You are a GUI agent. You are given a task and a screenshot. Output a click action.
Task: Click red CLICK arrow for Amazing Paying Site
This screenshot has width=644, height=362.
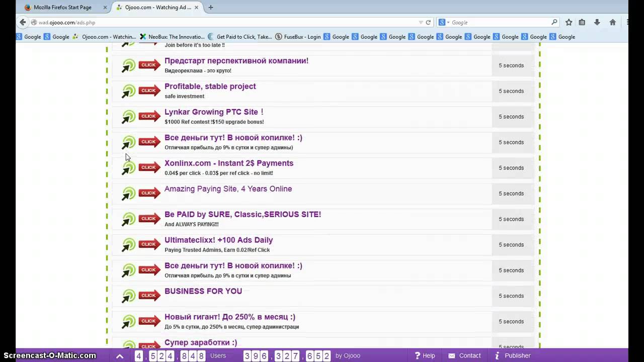click(149, 193)
